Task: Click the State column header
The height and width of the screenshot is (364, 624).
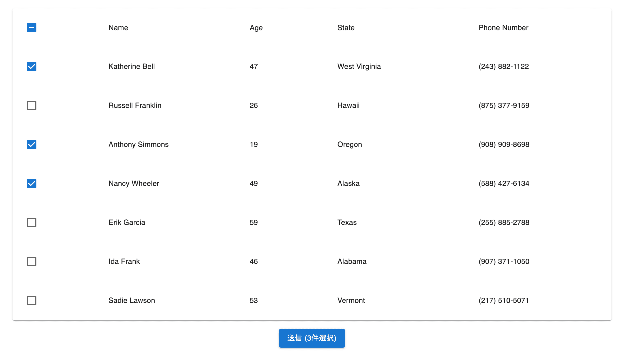Action: (x=346, y=28)
